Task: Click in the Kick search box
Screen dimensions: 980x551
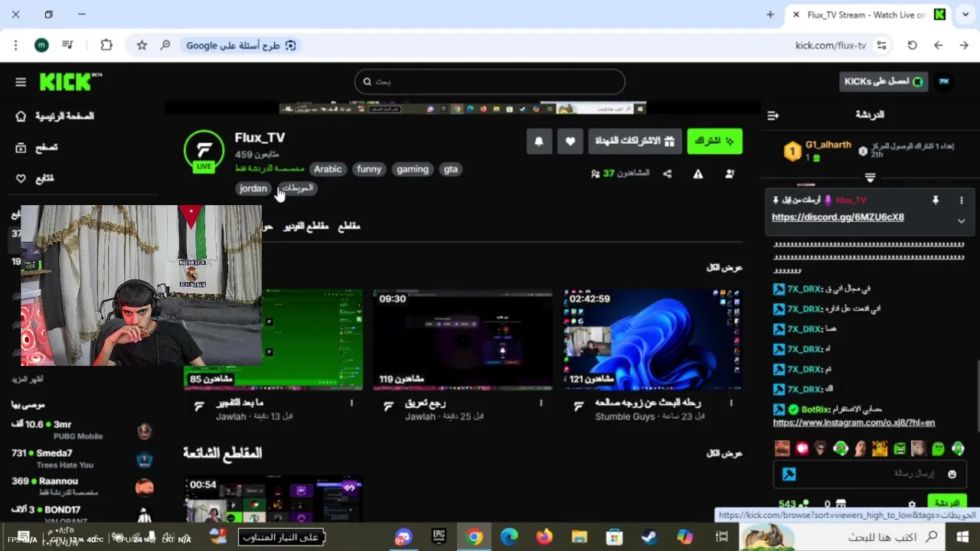Action: click(x=490, y=82)
